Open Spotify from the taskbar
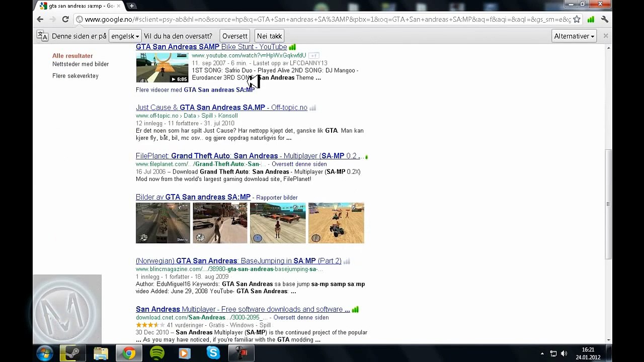The image size is (644, 362). click(157, 353)
